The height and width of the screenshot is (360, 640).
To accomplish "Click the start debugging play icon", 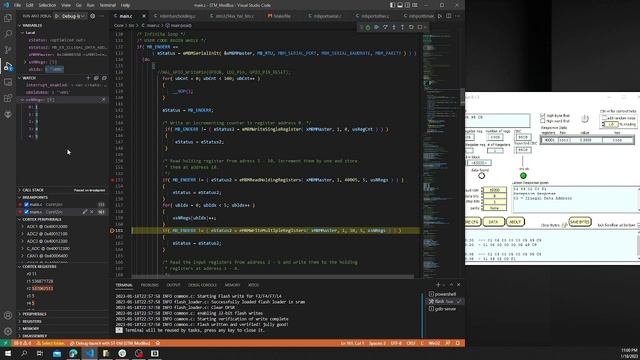I will 57,16.
